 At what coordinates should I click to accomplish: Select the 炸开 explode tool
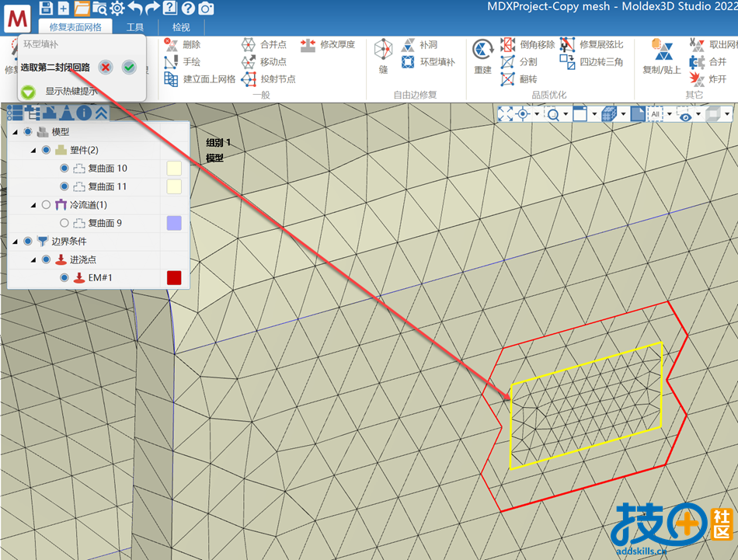[x=708, y=79]
